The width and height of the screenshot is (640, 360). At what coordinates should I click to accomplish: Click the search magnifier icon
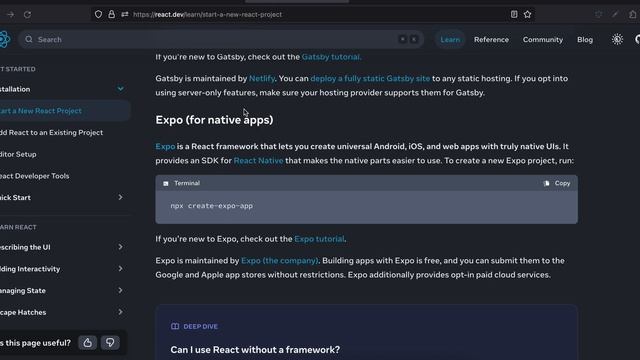point(29,40)
